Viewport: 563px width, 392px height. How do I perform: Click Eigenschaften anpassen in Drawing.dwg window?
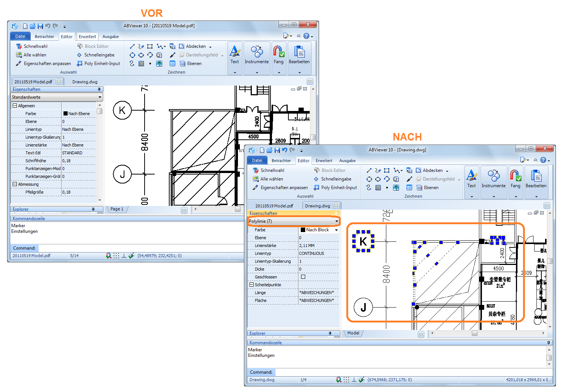point(284,188)
